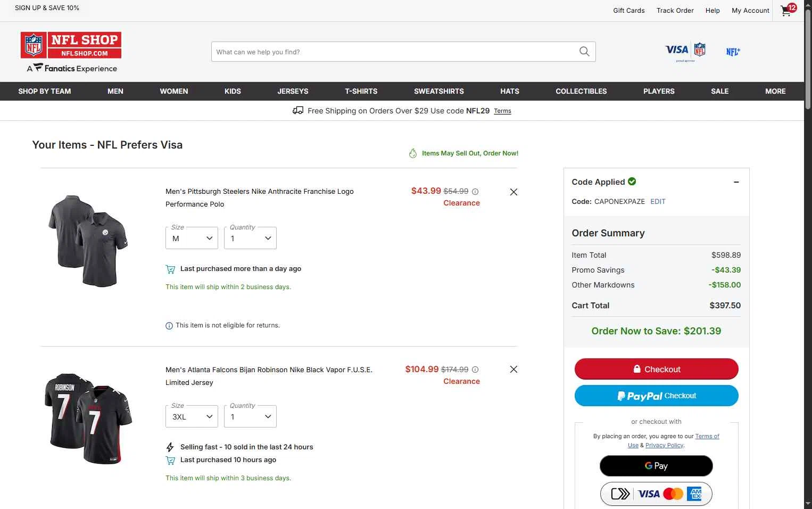Open the Help link
Image resolution: width=812 pixels, height=509 pixels.
[712, 10]
